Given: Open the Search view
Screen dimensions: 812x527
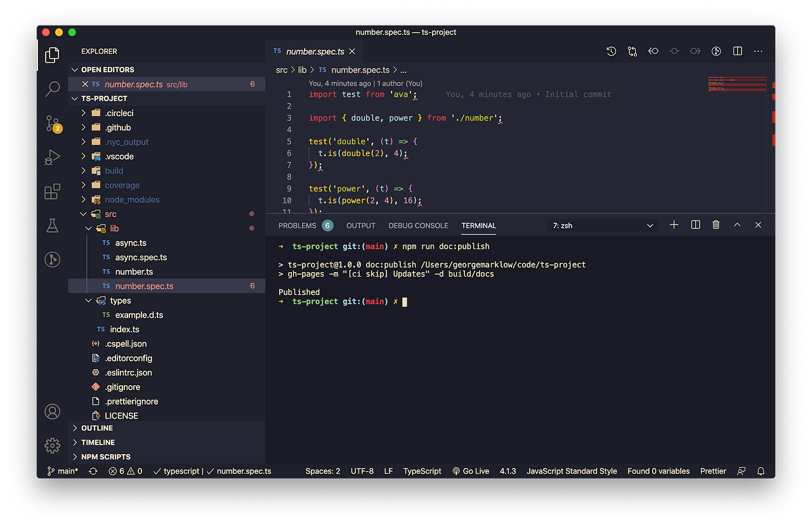Looking at the screenshot, I should click(52, 89).
